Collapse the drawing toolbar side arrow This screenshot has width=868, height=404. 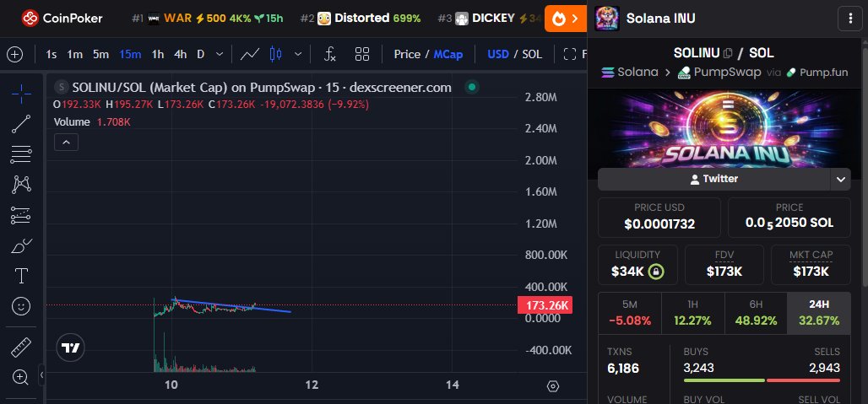[41, 375]
